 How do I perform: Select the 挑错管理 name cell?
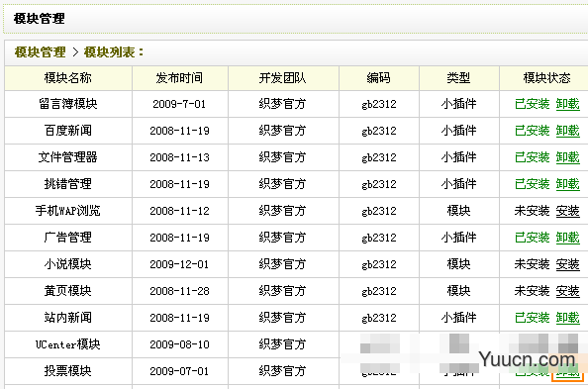tap(68, 184)
